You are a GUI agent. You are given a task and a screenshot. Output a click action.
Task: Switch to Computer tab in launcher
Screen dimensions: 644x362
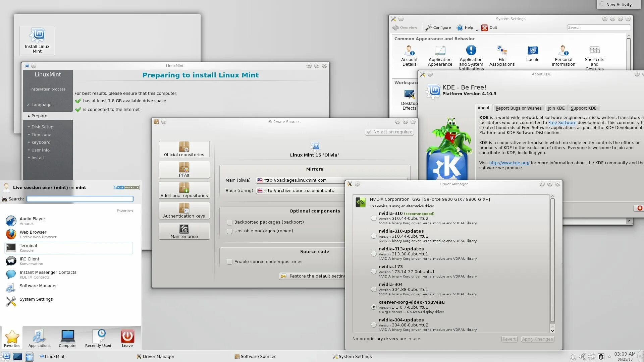pyautogui.click(x=68, y=339)
